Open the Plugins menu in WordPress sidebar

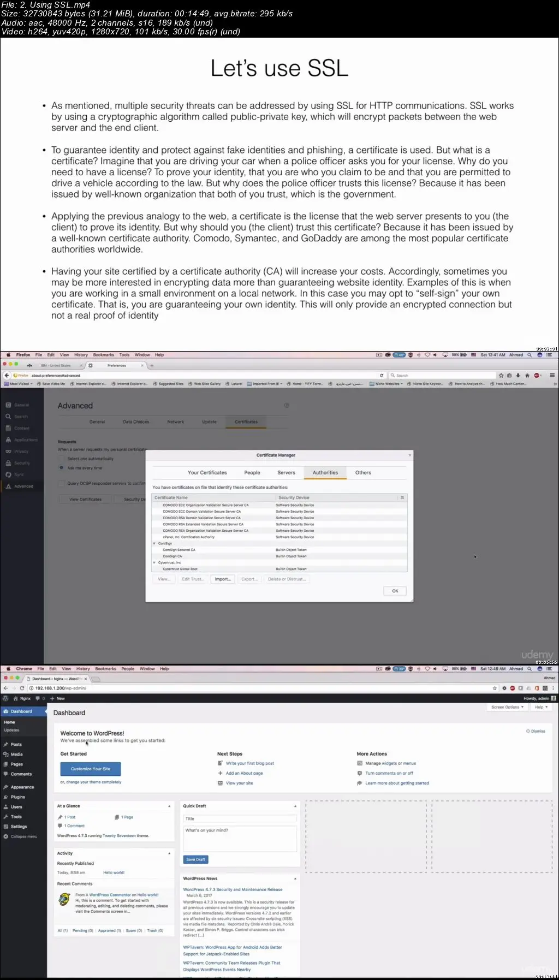tap(17, 797)
